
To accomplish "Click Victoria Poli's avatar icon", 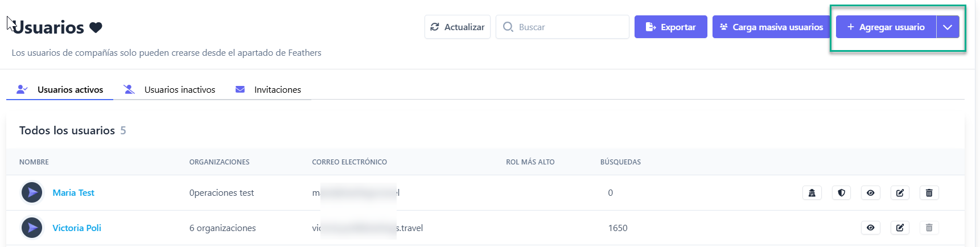I will coord(32,228).
